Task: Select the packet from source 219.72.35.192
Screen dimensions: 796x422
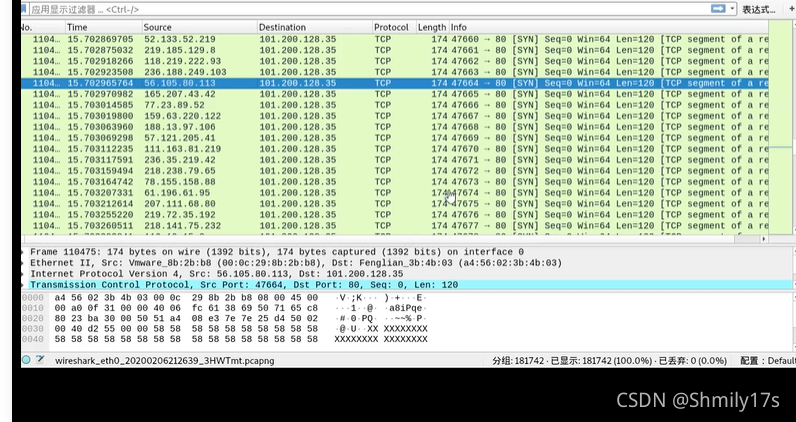Action: tap(394, 215)
